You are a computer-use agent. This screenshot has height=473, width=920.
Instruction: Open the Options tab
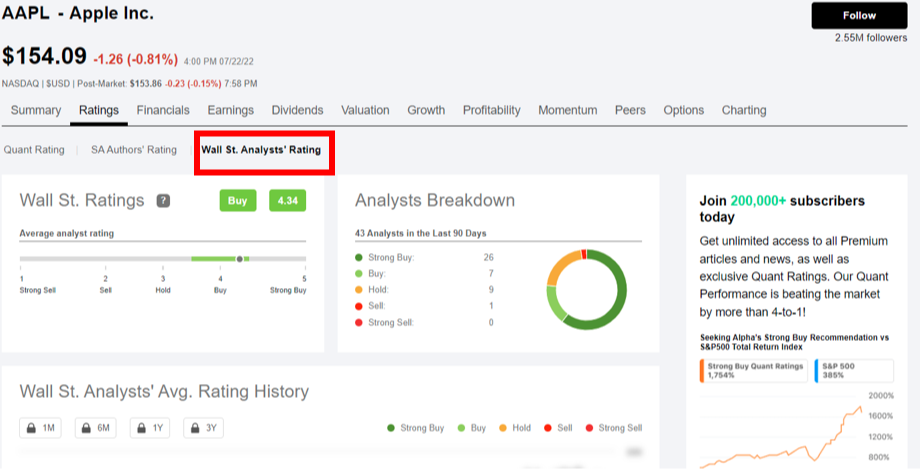[x=684, y=110]
